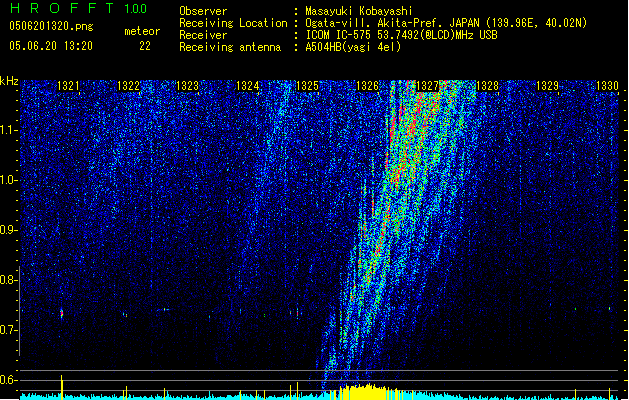Click the 1324 time axis marker
Screen dimensions: 629x400
(x=248, y=86)
